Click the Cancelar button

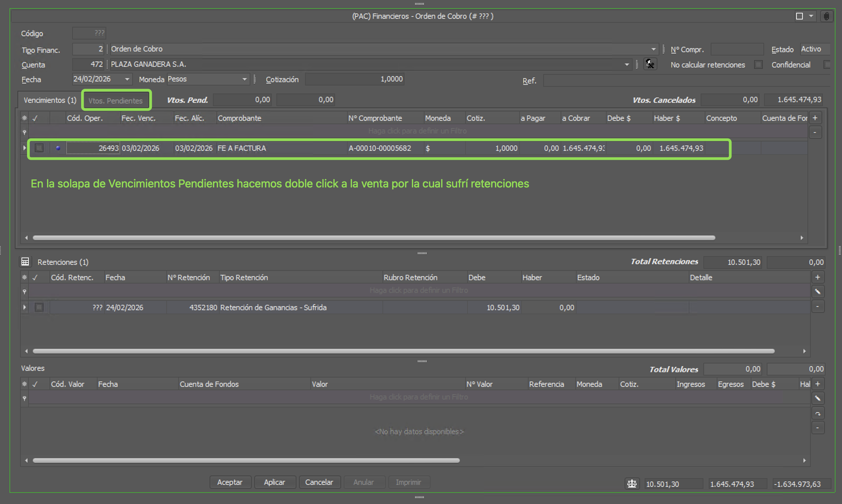coord(319,482)
